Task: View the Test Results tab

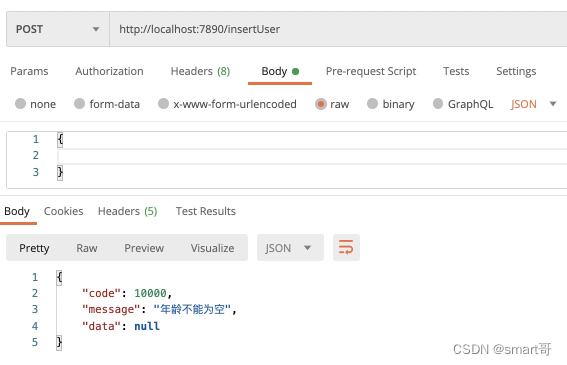Action: coord(205,211)
